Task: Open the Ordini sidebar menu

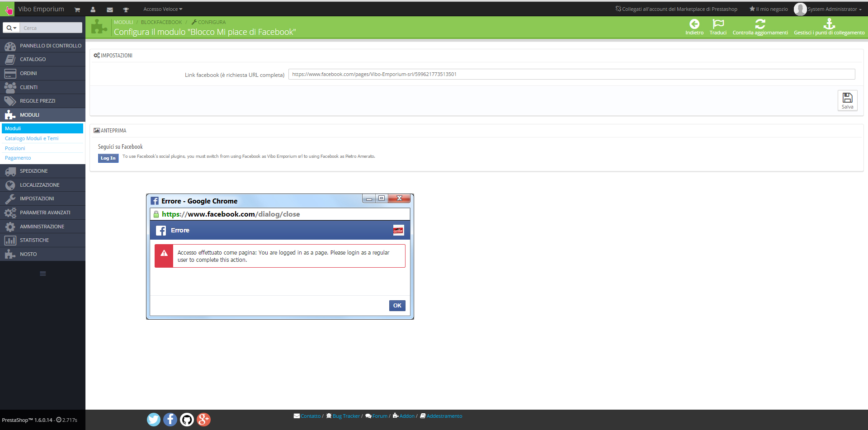Action: click(42, 73)
